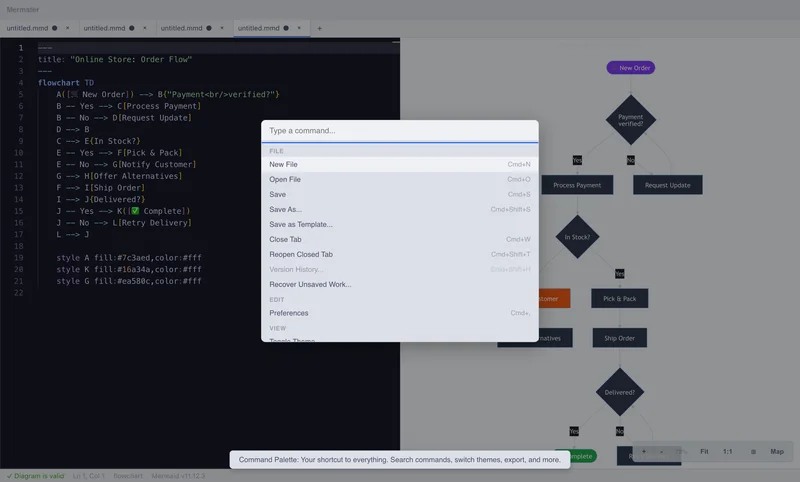800x482 pixels.
Task: Reset preview zoom to 1:1
Action: pyautogui.click(x=728, y=451)
